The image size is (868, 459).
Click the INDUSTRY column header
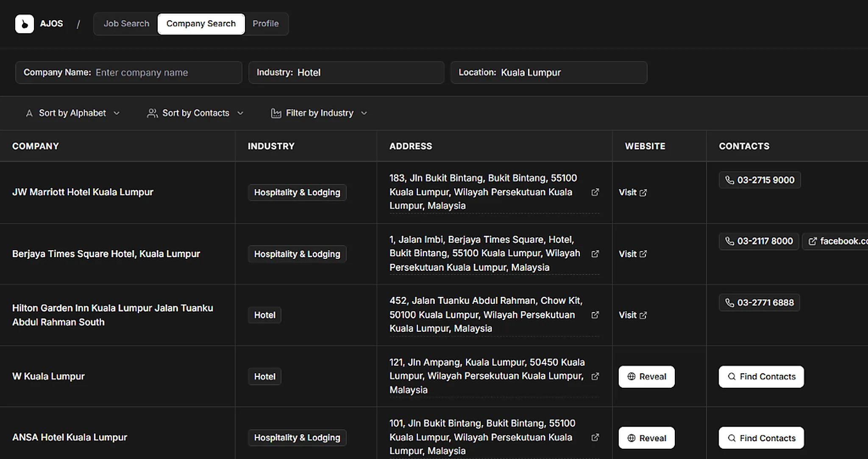[271, 146]
